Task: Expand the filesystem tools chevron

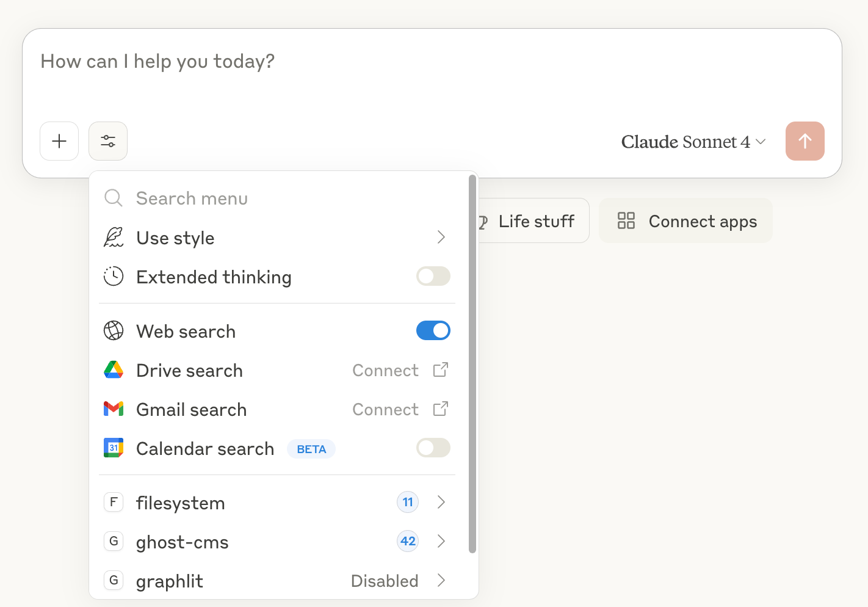Action: pos(441,502)
